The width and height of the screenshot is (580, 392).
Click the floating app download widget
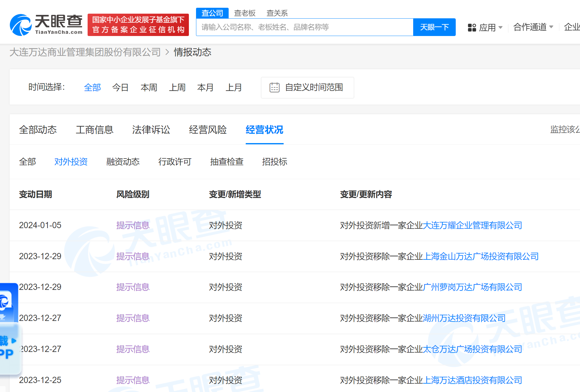pos(9,329)
